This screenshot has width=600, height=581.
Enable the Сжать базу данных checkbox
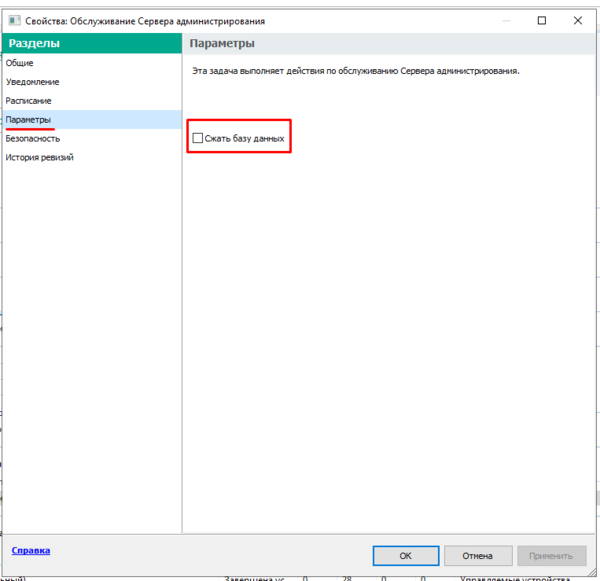point(198,138)
